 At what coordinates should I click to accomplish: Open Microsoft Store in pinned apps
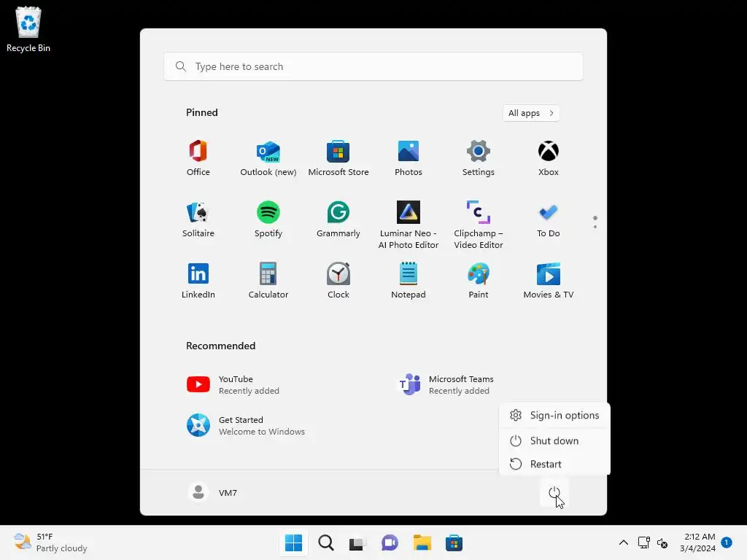(338, 158)
